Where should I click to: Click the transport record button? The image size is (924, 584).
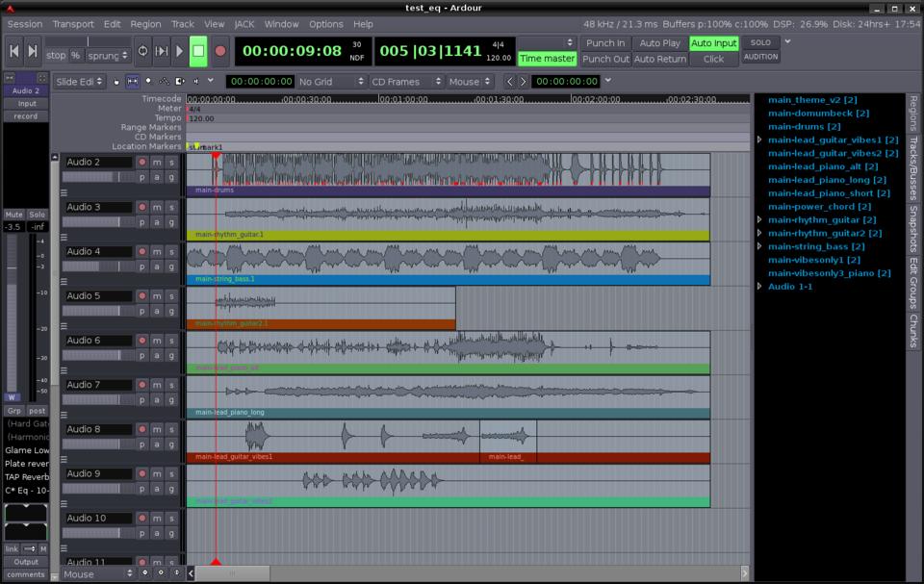pos(220,51)
